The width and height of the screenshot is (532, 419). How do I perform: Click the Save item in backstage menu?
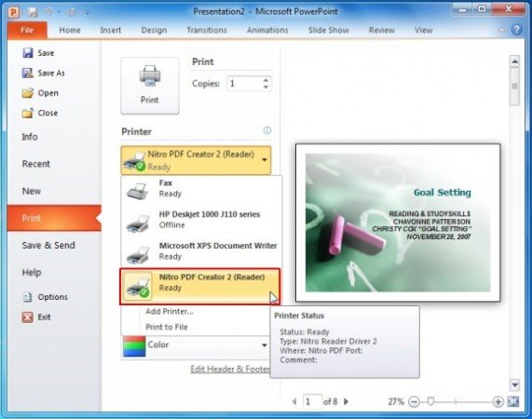pyautogui.click(x=38, y=53)
